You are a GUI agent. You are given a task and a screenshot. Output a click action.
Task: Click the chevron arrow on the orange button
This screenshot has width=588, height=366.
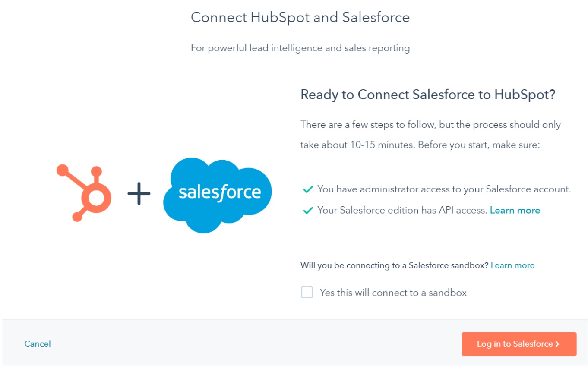tap(556, 344)
